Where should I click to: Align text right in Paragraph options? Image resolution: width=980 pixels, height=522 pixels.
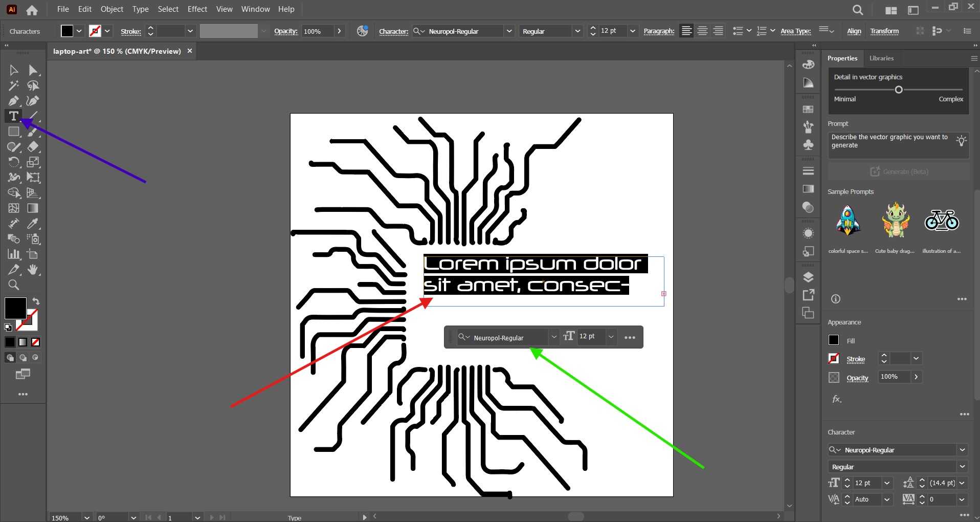pyautogui.click(x=718, y=31)
